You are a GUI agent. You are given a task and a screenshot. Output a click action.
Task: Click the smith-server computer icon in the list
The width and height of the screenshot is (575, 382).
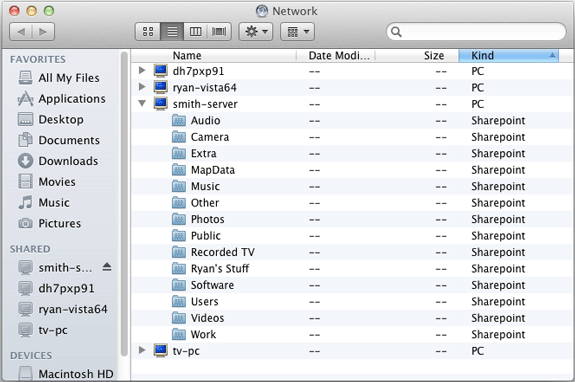point(161,103)
